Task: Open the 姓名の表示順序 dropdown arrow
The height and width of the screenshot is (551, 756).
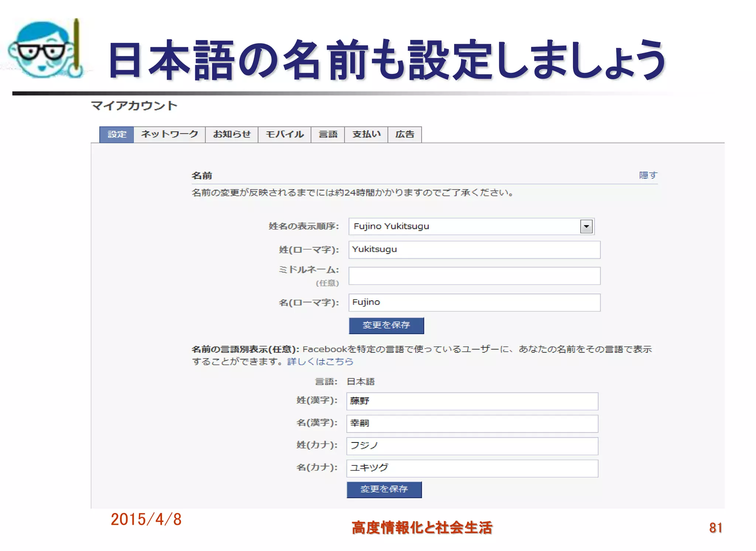Action: tap(586, 226)
